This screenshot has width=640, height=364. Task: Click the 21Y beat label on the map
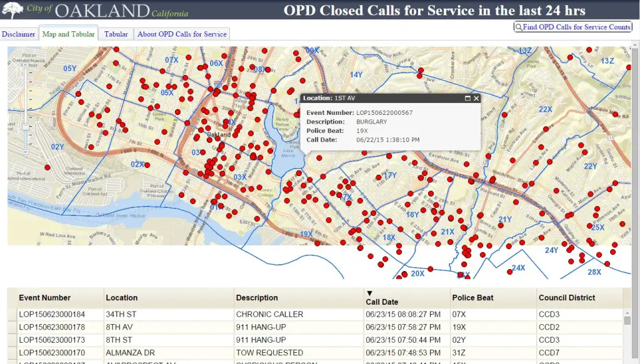point(505,219)
